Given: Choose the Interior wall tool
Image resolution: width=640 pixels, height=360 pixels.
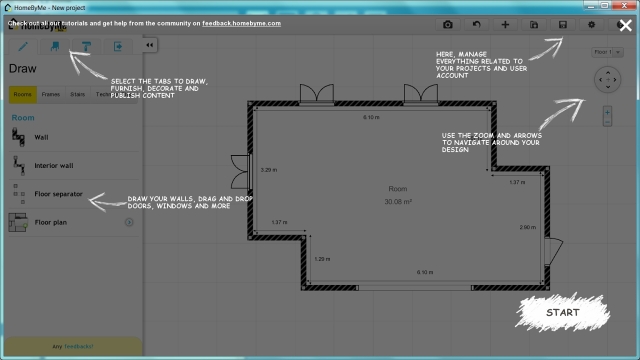Looking at the screenshot, I should click(73, 165).
